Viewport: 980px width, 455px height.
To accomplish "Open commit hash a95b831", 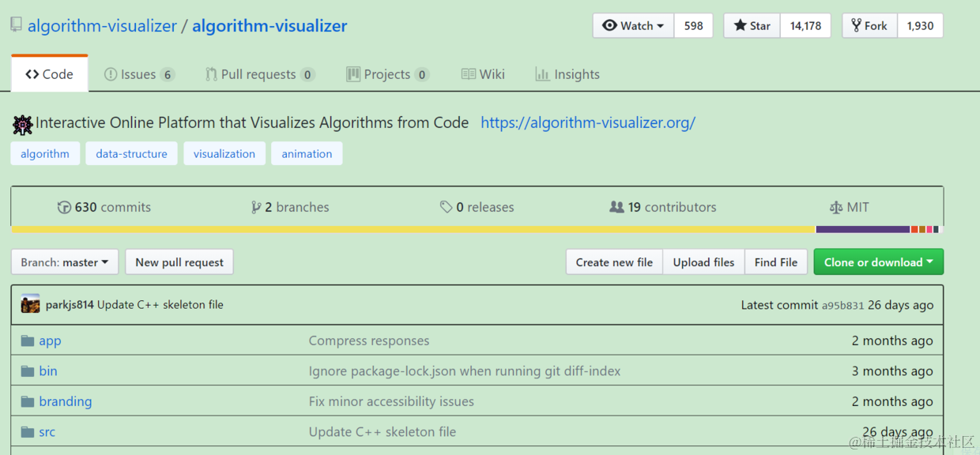I will coord(842,306).
